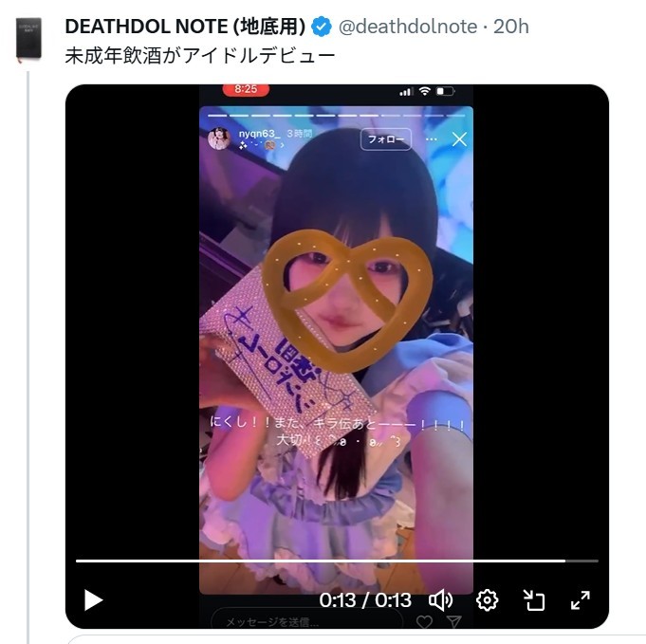Click the 20h tweet timestamp
Image resolution: width=646 pixels, height=644 pixels.
511,27
